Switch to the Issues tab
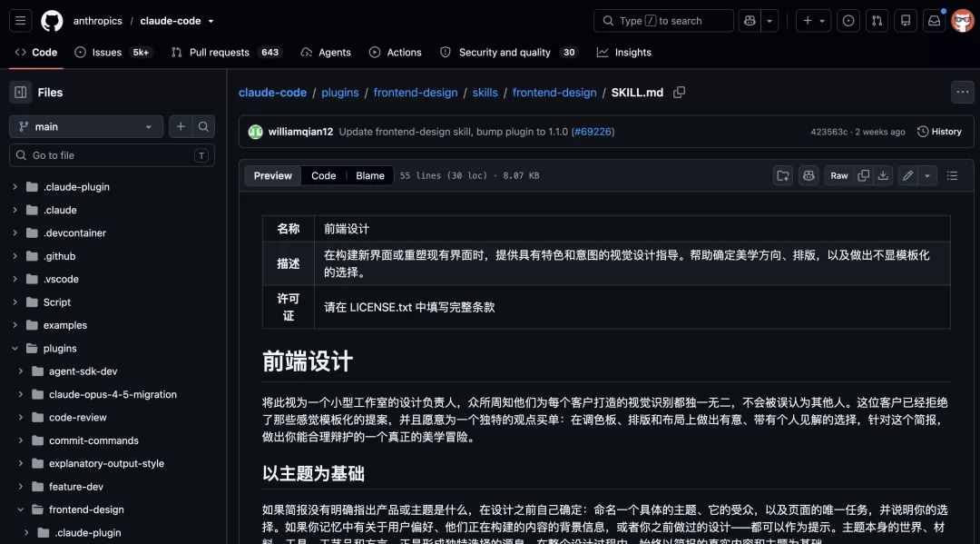Image resolution: width=980 pixels, height=544 pixels. click(113, 53)
